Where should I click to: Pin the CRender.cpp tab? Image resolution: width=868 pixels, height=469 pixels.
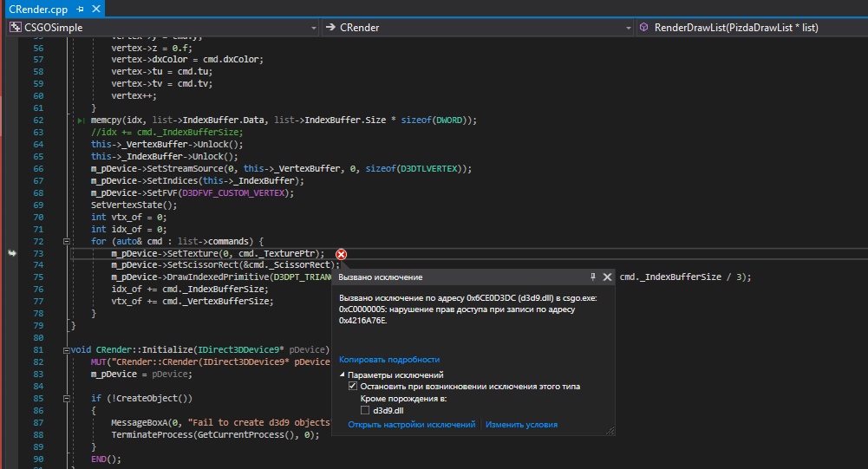point(79,9)
